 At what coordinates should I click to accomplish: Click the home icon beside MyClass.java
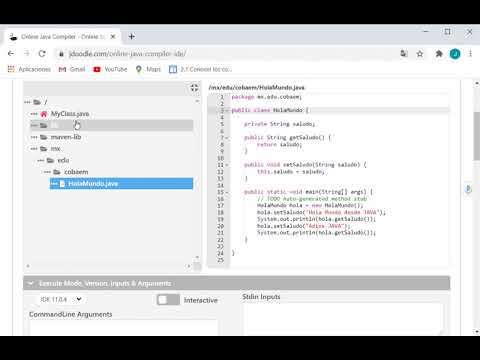coord(44,114)
